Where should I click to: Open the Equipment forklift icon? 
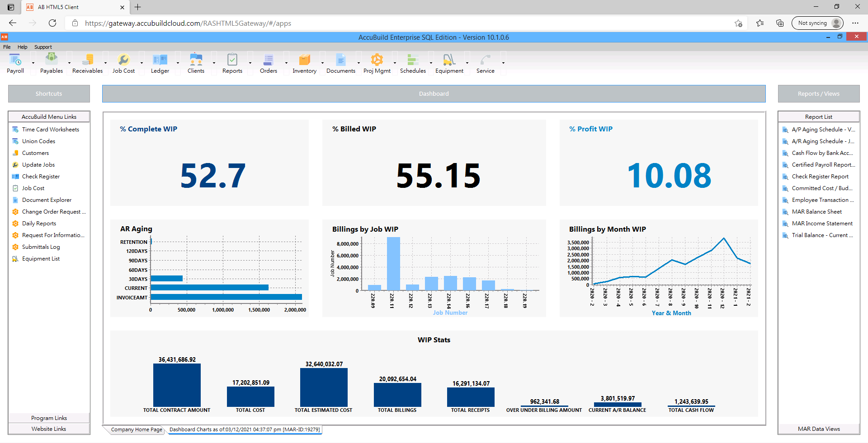tap(449, 60)
